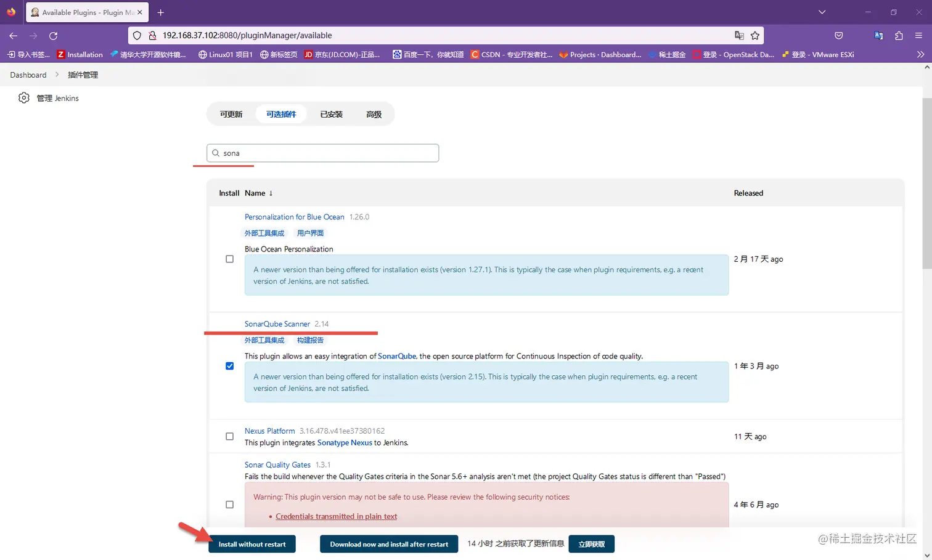
Task: Click the Firefox account translate toolbar icon
Action: coord(878,36)
